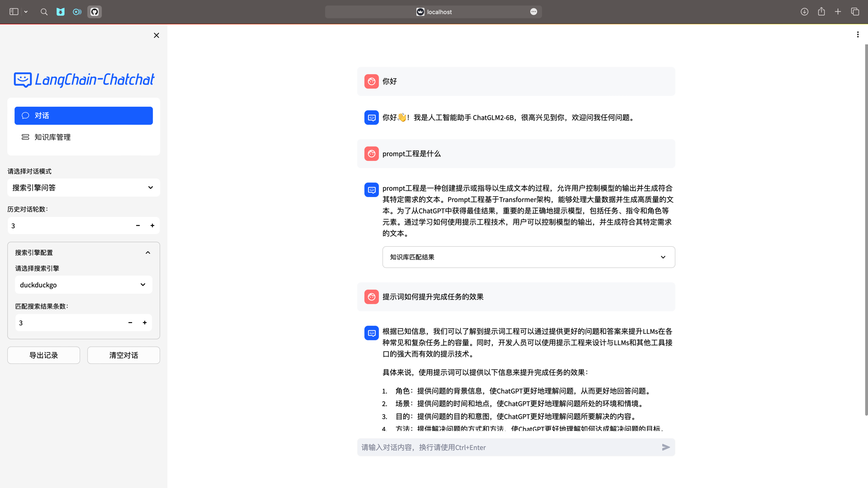Select the 对话 menu item

pos(84,116)
